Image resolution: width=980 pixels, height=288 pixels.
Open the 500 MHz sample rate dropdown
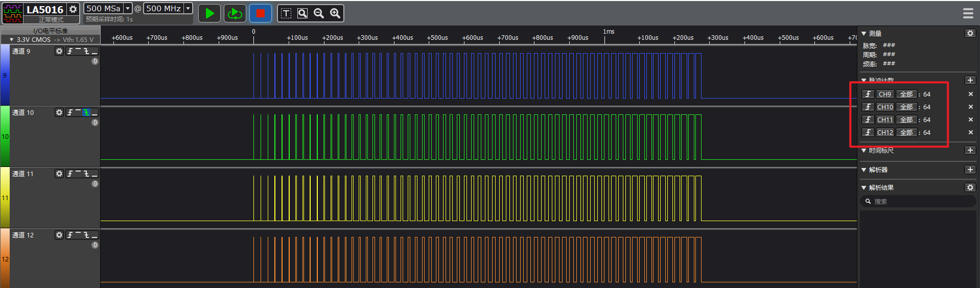click(188, 8)
